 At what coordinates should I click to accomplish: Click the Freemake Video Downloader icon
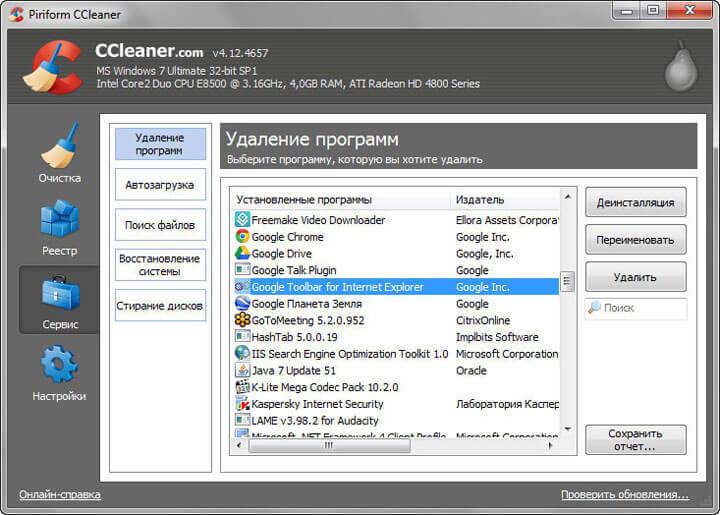point(242,219)
